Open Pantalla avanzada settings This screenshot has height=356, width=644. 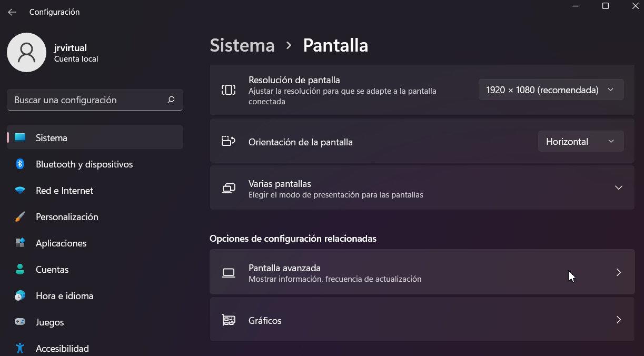(x=421, y=272)
